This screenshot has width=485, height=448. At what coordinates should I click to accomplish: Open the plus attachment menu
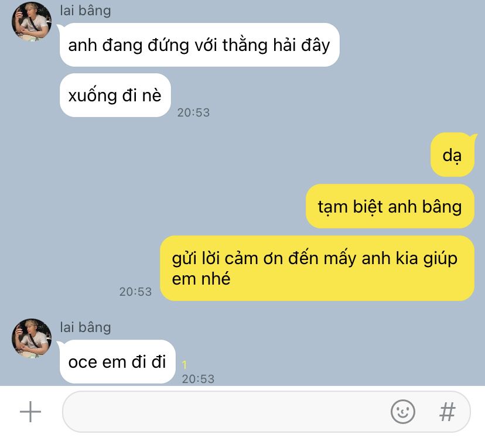click(x=30, y=412)
